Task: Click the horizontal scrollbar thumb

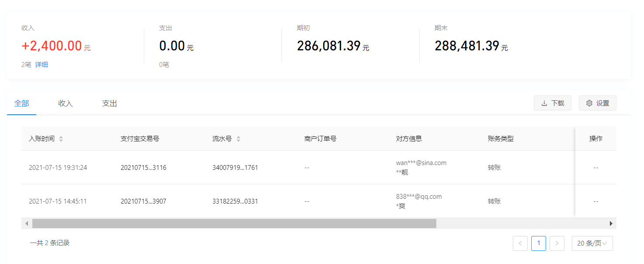Action: click(234, 224)
